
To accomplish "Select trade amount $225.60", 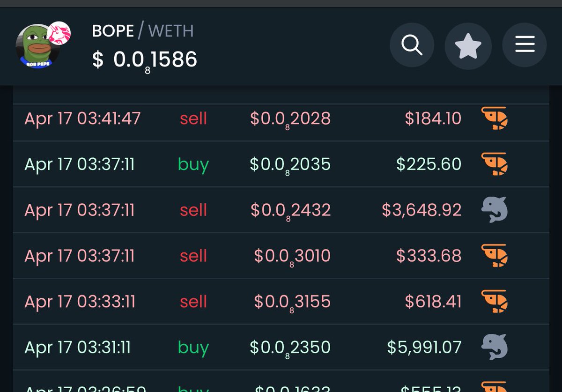I will pos(429,164).
